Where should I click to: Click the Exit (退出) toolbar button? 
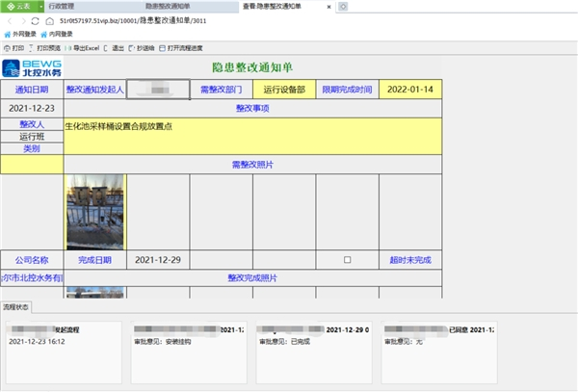pos(116,47)
